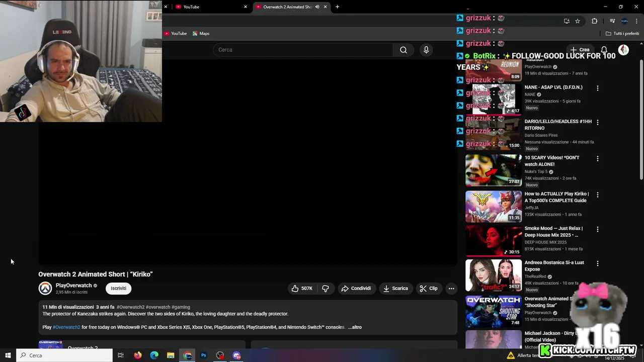The image size is (644, 362).
Task: Click the YouTube search magnifier button
Action: (x=404, y=50)
